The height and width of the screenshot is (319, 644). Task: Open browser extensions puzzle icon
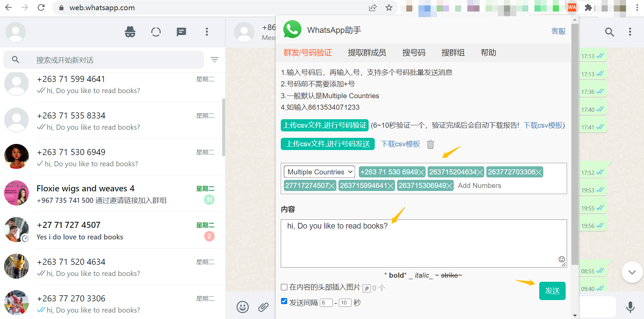[x=588, y=7]
